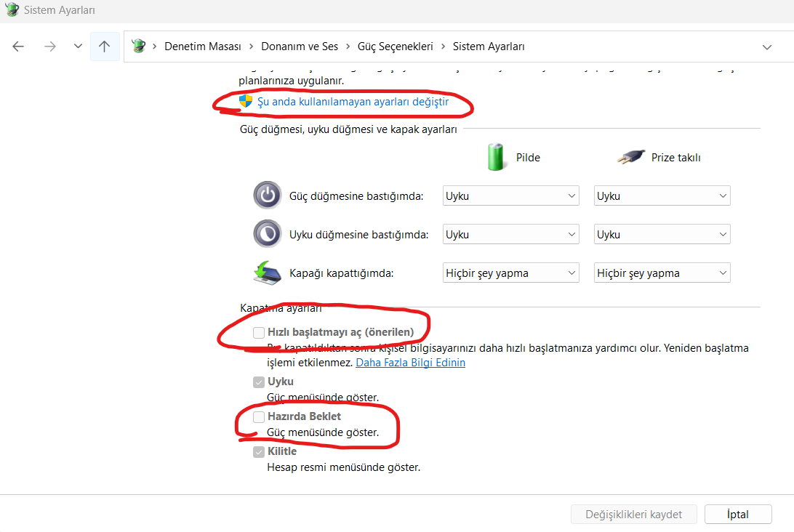The image size is (794, 532).
Task: Click 'Güç düğmesi, uyku düğmesi ve kapak ayarları' heading
Action: 348,129
